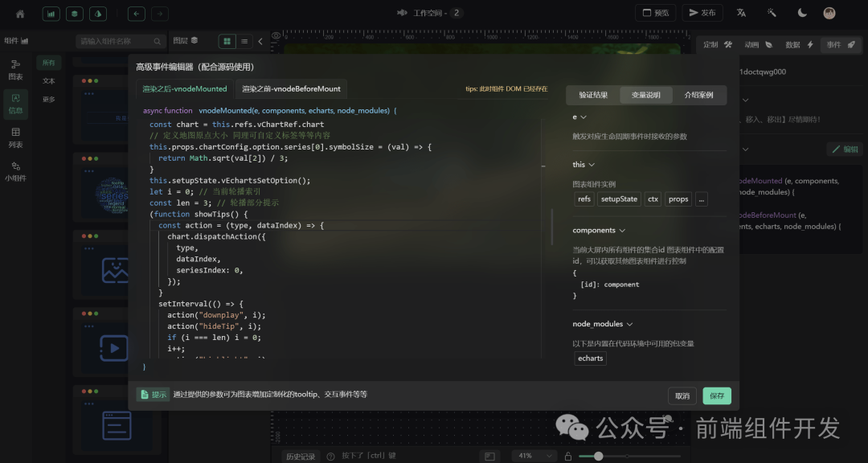
Task: Toggle the layers panel icon in top bar
Action: point(75,14)
